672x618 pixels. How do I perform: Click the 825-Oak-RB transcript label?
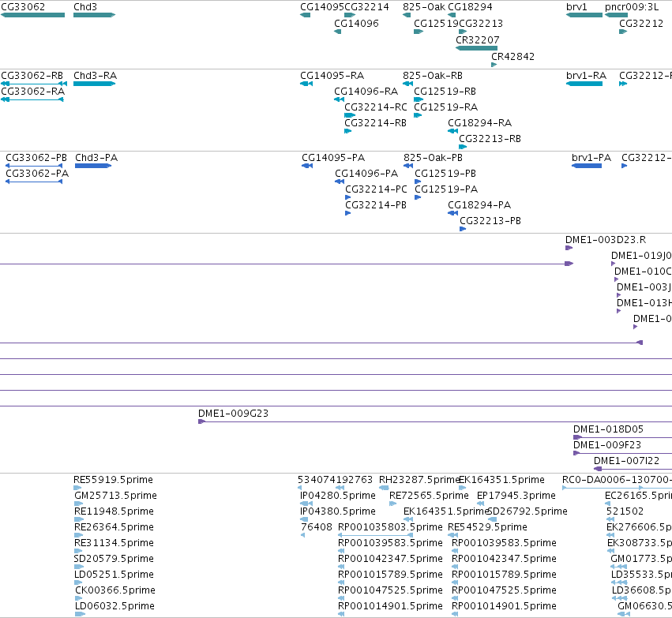433,76
